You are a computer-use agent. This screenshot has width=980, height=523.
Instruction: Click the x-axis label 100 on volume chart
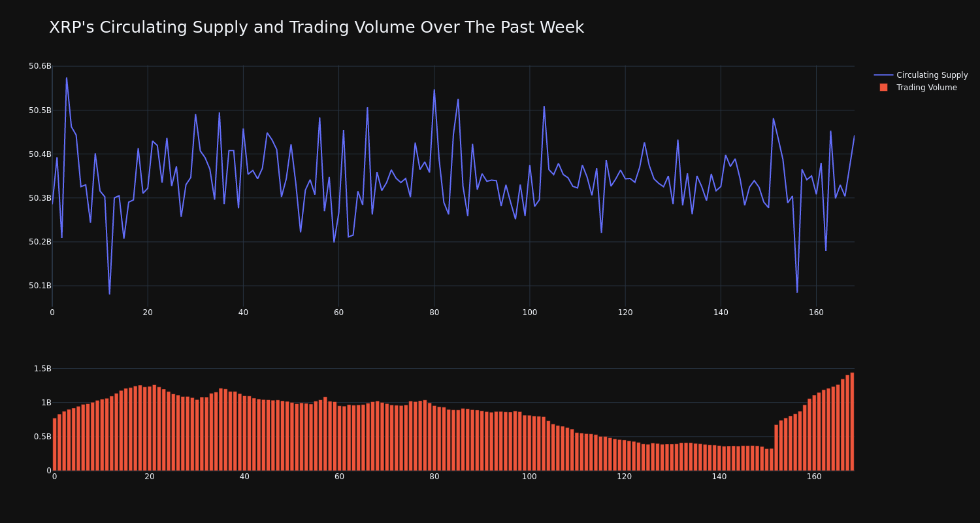529,477
